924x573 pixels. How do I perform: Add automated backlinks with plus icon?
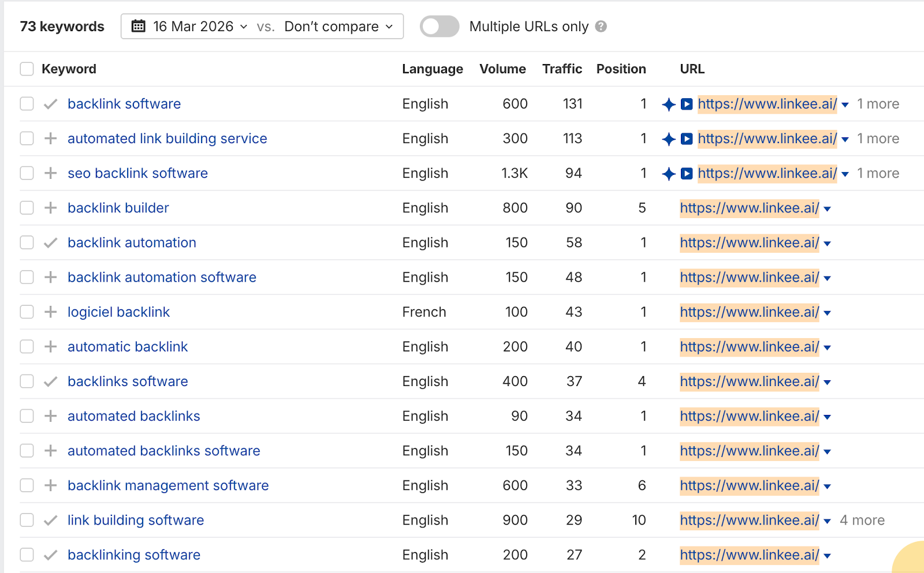coord(51,416)
